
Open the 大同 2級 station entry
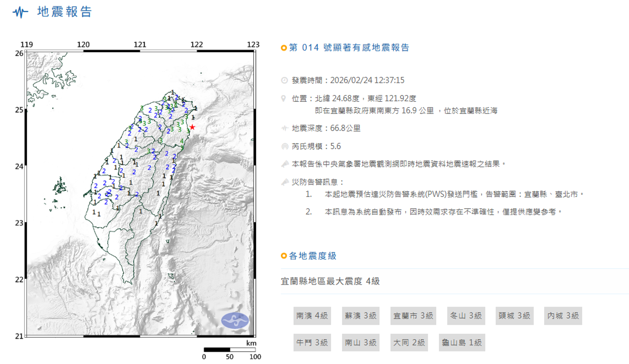(x=409, y=342)
